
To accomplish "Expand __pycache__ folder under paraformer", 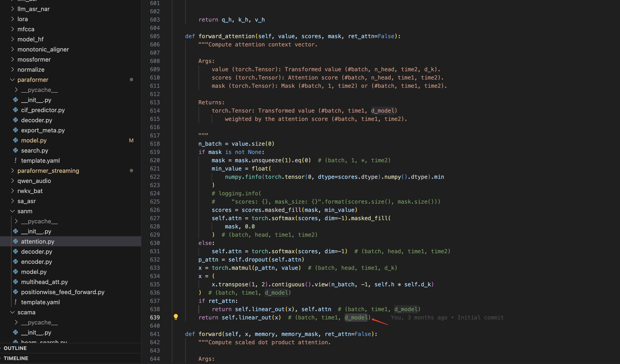I will tap(16, 90).
